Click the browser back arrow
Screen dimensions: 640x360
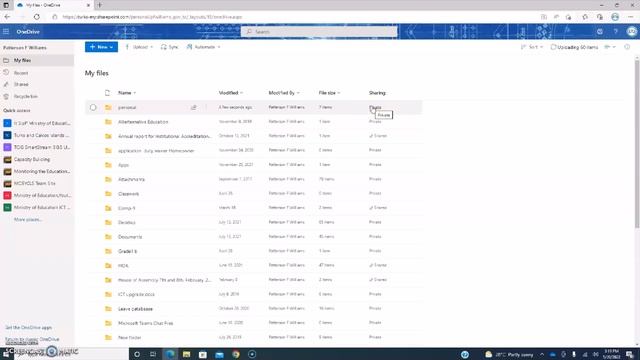pyautogui.click(x=7, y=17)
